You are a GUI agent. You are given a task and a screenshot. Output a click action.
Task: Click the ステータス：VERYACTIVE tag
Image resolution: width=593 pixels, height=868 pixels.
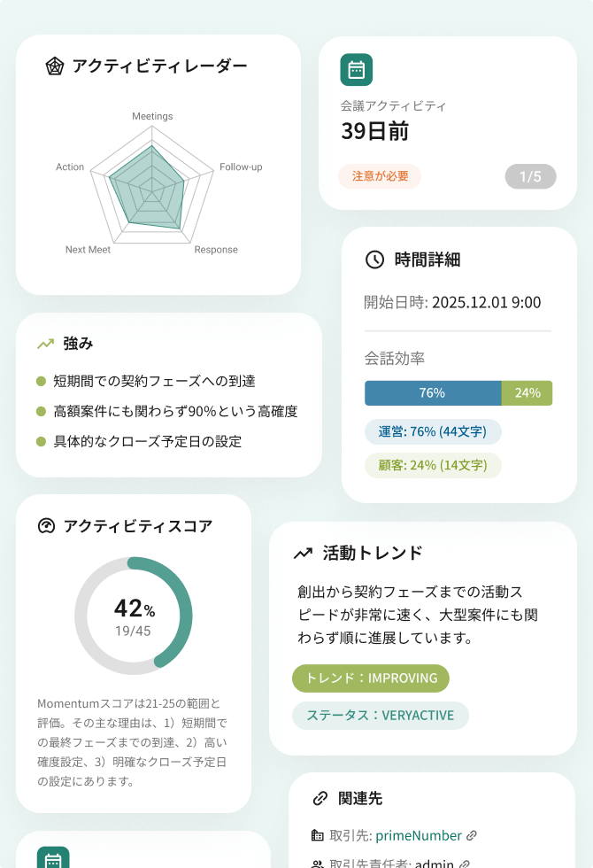click(x=380, y=716)
